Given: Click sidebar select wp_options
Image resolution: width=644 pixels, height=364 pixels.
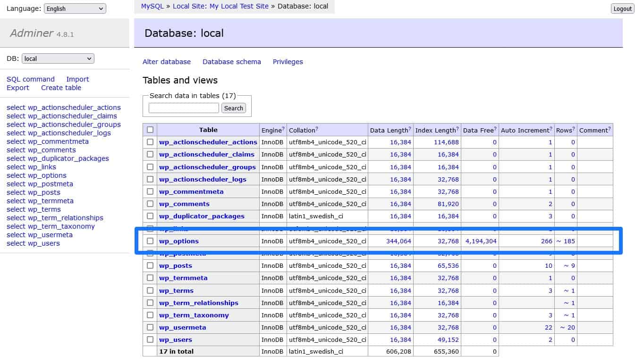Looking at the screenshot, I should [36, 175].
